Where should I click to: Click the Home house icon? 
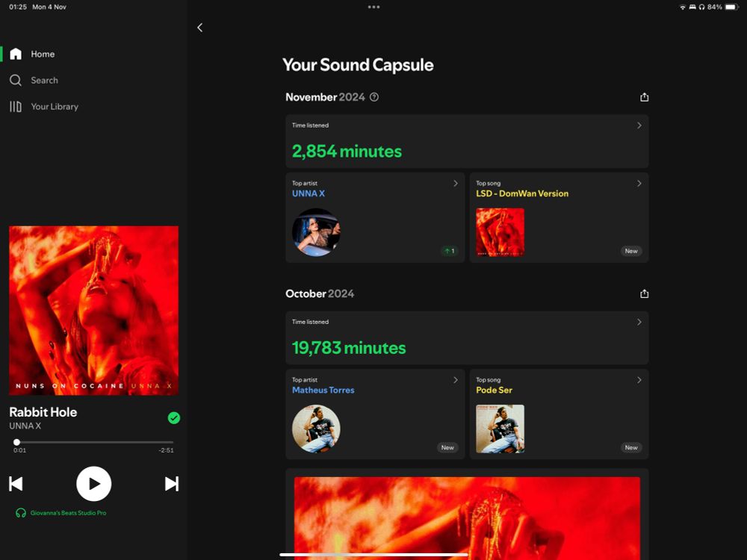coord(16,54)
